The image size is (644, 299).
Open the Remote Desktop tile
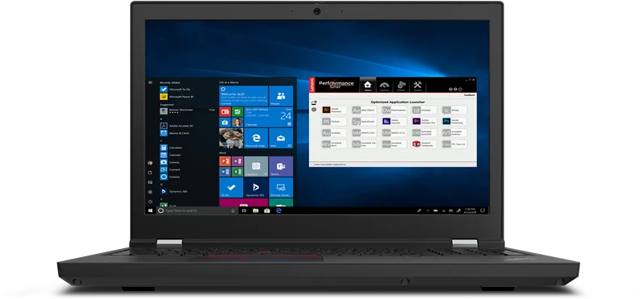click(281, 188)
